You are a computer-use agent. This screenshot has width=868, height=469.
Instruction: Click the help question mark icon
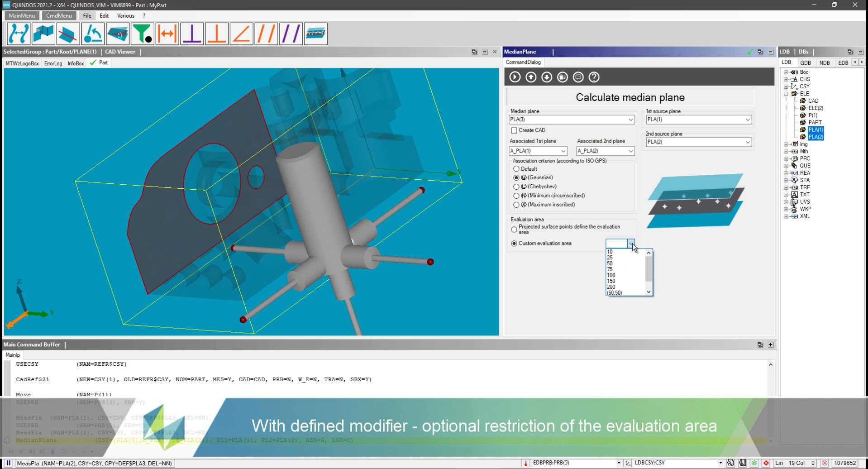coord(594,77)
